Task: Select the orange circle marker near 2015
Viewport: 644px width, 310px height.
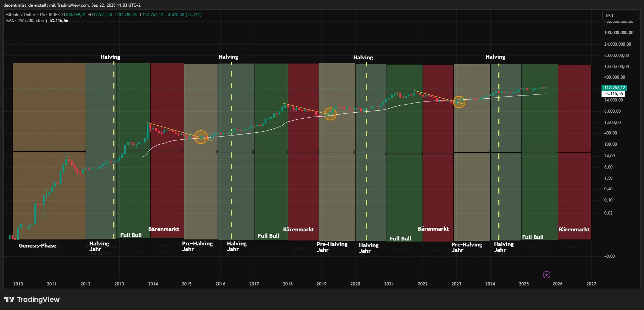Action: tap(201, 137)
